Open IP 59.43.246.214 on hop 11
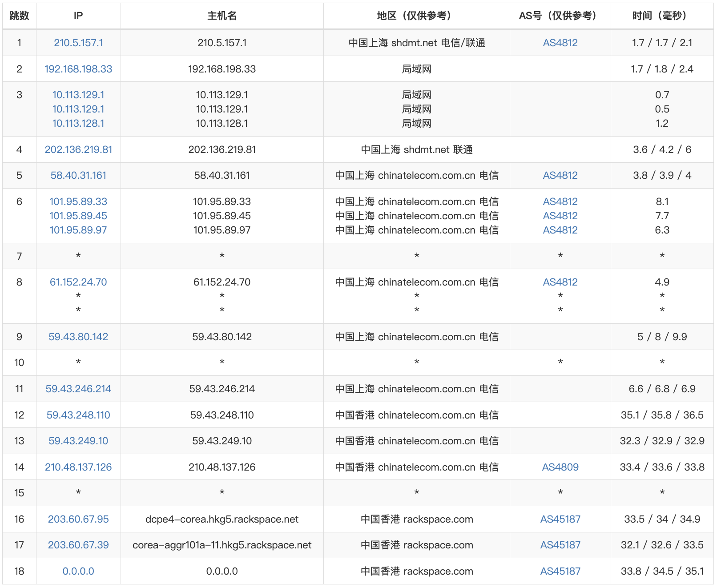The width and height of the screenshot is (717, 588). point(78,388)
